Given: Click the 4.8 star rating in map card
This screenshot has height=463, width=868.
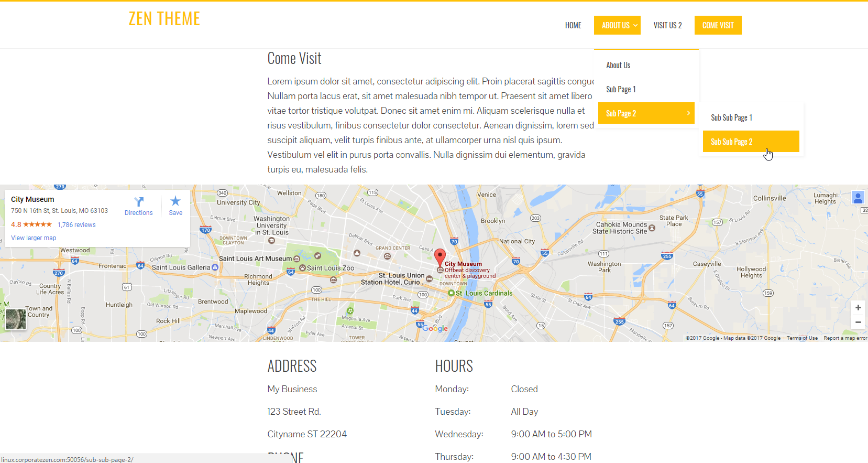Looking at the screenshot, I should [31, 224].
